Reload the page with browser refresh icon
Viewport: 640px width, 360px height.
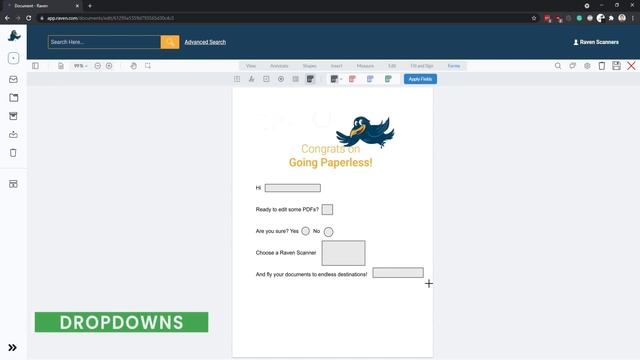[x=29, y=18]
